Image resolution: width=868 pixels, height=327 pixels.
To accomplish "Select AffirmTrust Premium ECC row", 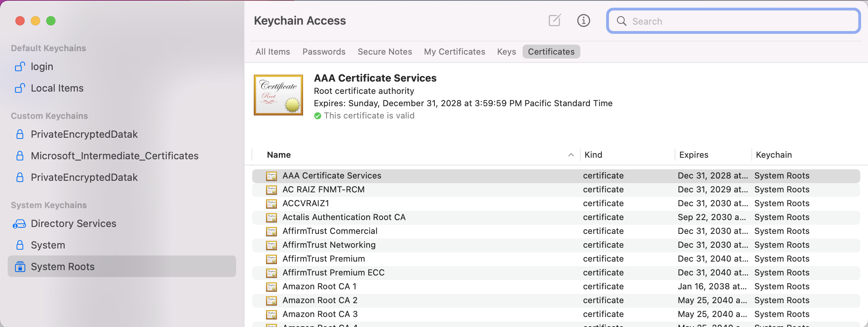I will pos(556,273).
